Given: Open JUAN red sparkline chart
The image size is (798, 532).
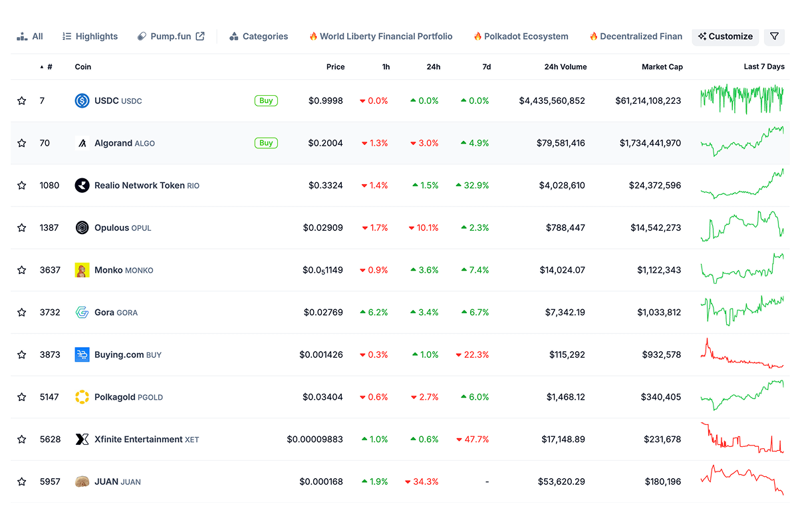Looking at the screenshot, I should pos(742,479).
